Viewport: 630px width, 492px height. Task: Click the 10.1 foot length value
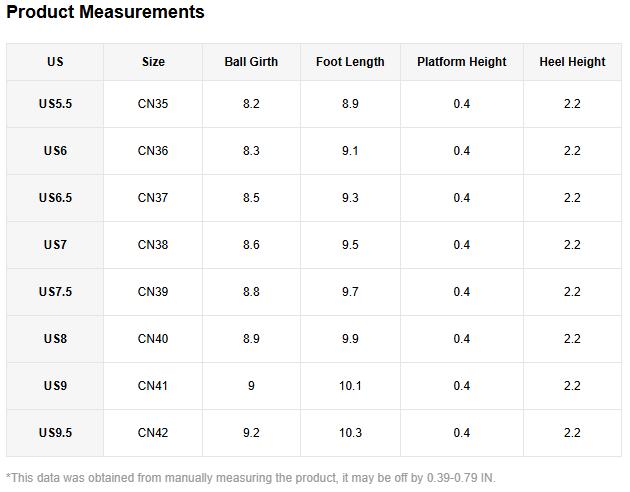[x=350, y=386]
